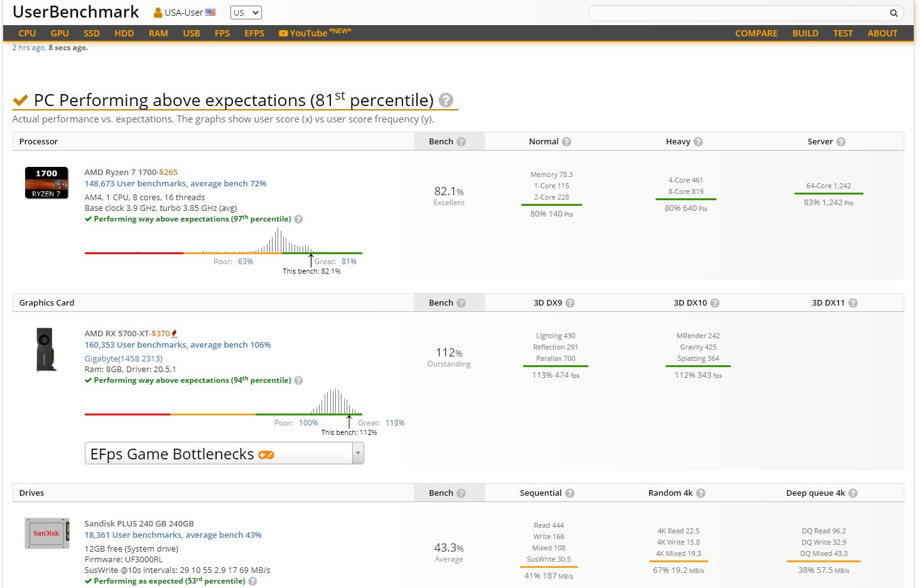This screenshot has height=588, width=920.
Task: Go to the ABOUT page
Action: (x=882, y=33)
